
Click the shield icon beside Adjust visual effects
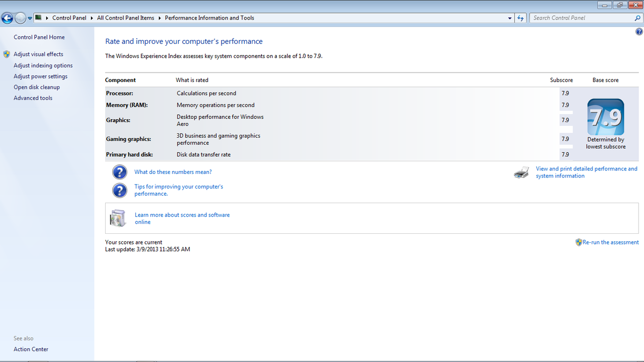(x=7, y=54)
